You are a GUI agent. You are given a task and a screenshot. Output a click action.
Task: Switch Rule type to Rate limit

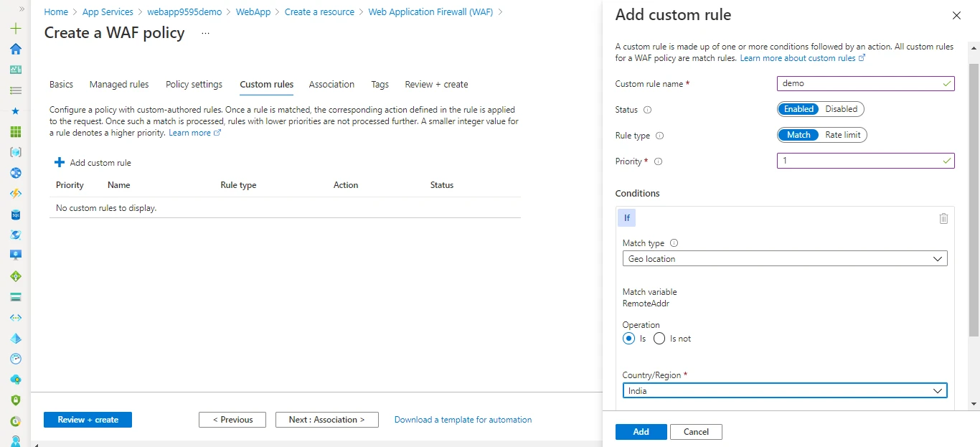click(843, 135)
